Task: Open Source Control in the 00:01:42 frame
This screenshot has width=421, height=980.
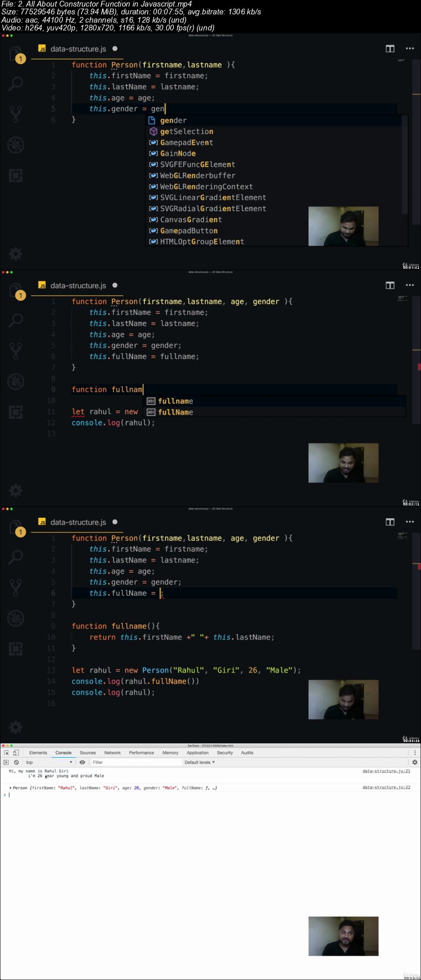Action: (16, 114)
